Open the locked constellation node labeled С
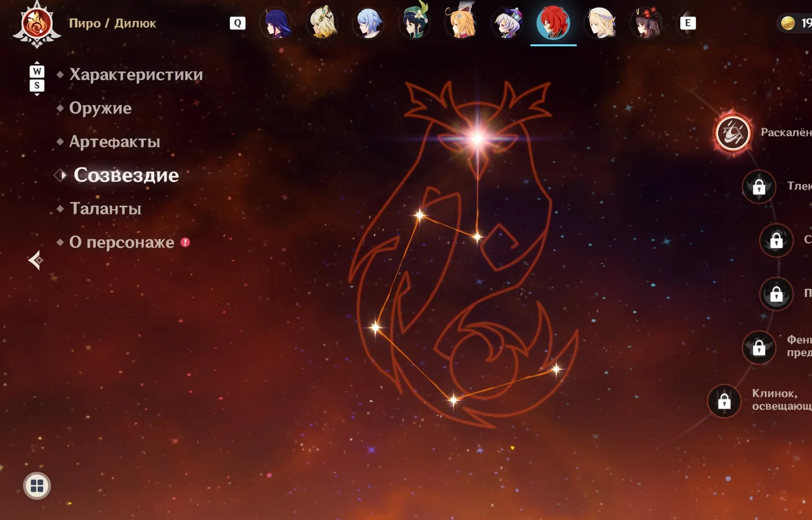The width and height of the screenshot is (812, 520). [x=776, y=240]
